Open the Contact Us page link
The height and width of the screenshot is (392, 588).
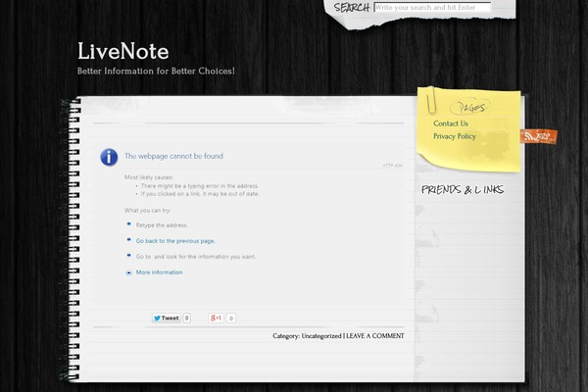[451, 123]
